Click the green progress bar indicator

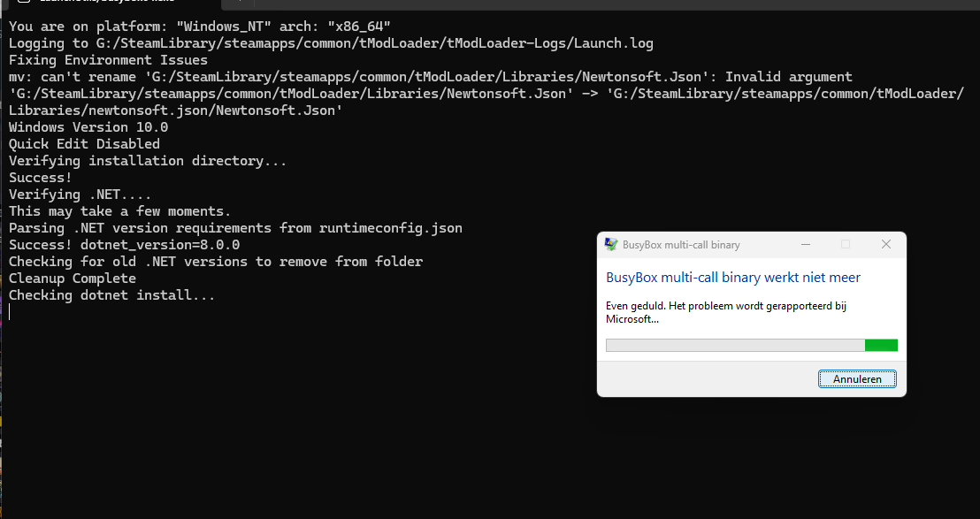pyautogui.click(x=881, y=346)
